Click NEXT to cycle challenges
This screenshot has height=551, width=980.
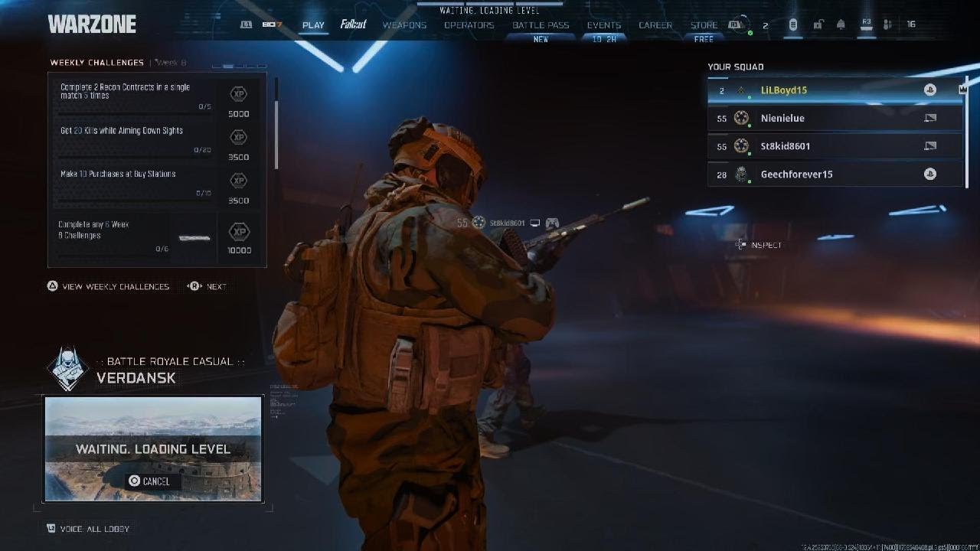[x=217, y=286]
